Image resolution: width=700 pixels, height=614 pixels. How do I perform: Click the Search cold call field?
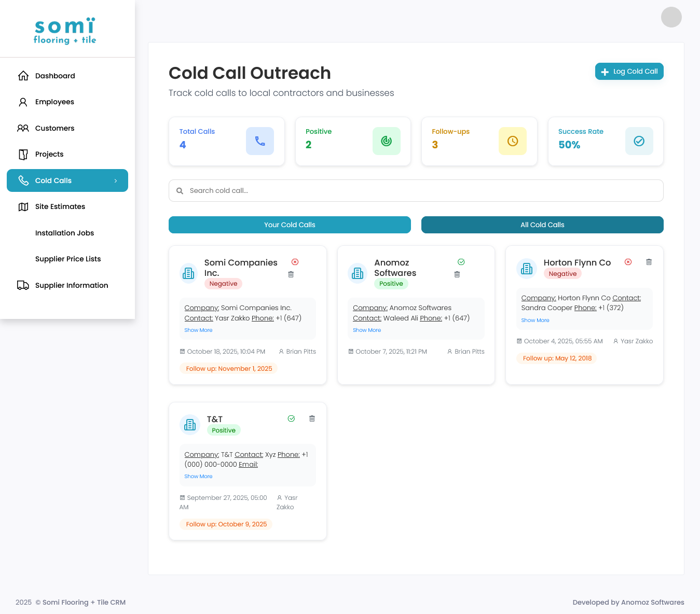click(x=416, y=191)
